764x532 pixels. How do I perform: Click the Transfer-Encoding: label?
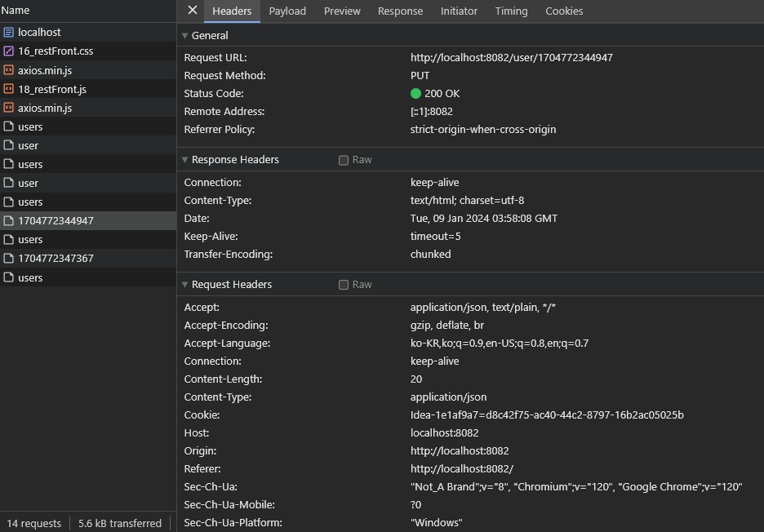click(x=228, y=255)
